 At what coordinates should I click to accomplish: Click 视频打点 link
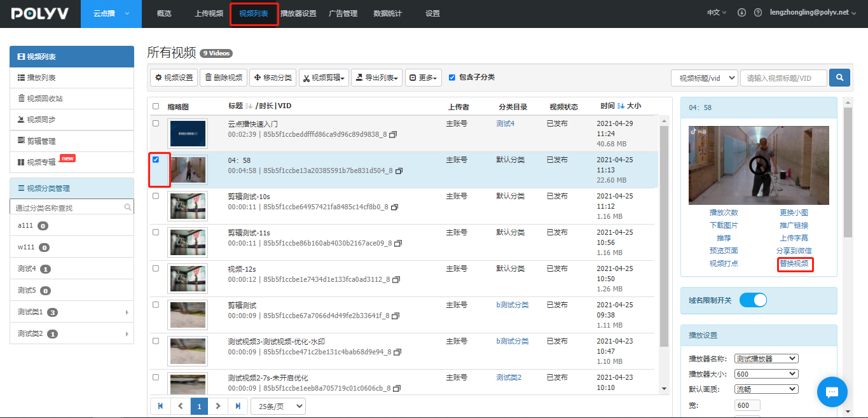coord(724,263)
